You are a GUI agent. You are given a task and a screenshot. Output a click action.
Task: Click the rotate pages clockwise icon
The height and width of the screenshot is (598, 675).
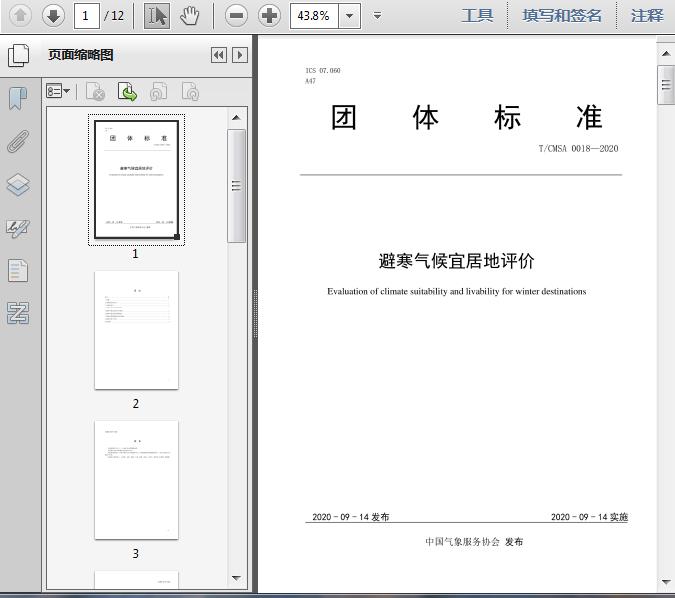point(190,92)
